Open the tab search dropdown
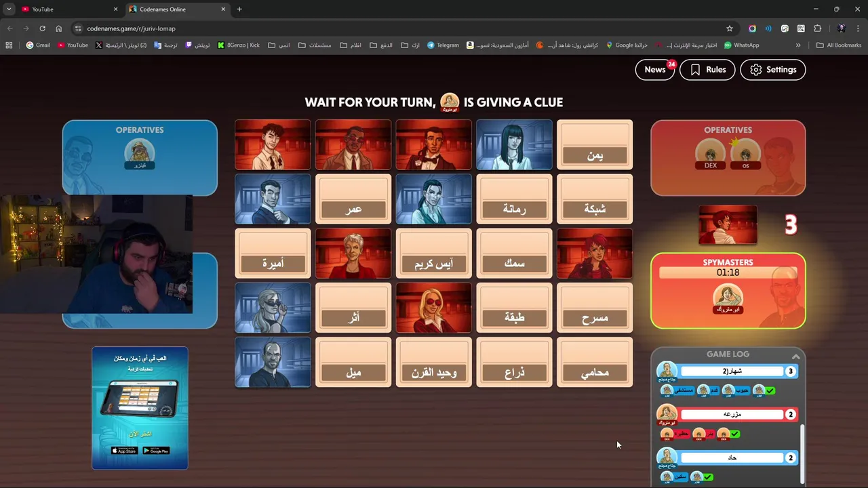Screen dimensions: 868x488 9,9
